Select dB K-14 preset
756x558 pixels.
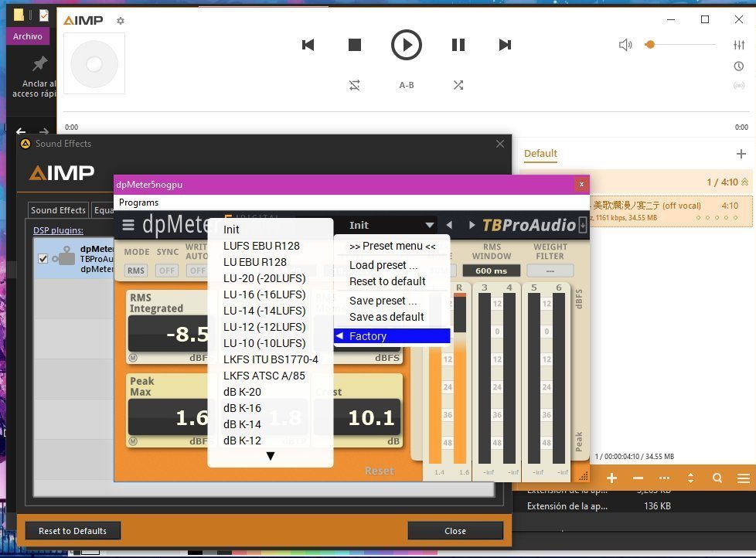(x=271, y=424)
